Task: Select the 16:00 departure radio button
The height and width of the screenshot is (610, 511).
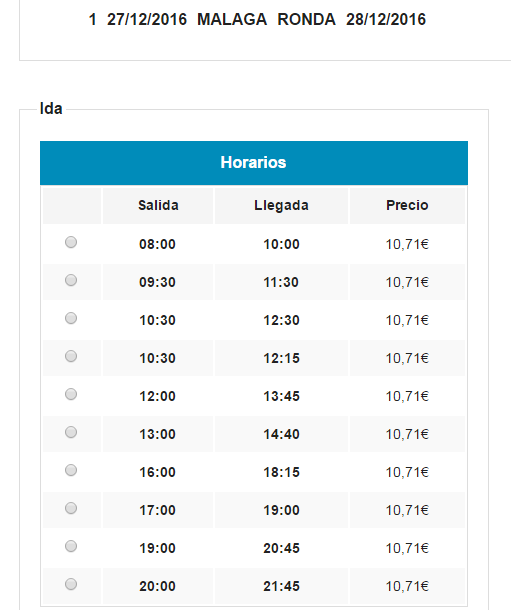Action: [71, 470]
